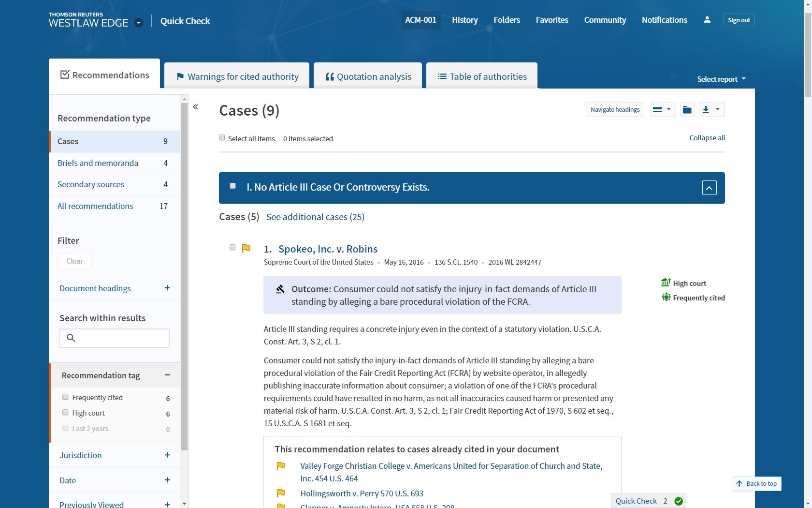
Task: Collapse the No Article III heading section
Action: tap(709, 188)
